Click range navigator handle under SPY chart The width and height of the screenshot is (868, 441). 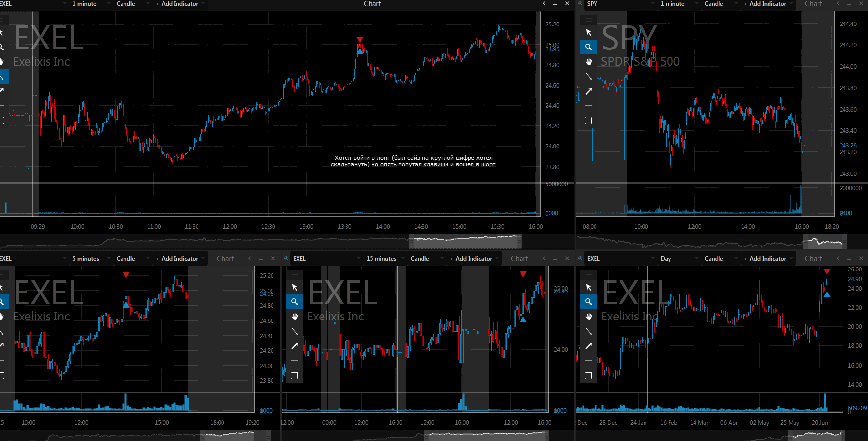[x=825, y=242]
